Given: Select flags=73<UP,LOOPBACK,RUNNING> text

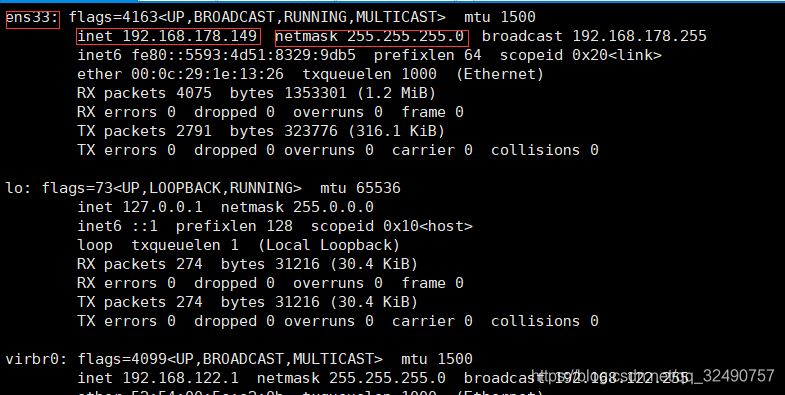Looking at the screenshot, I should pyautogui.click(x=172, y=188).
